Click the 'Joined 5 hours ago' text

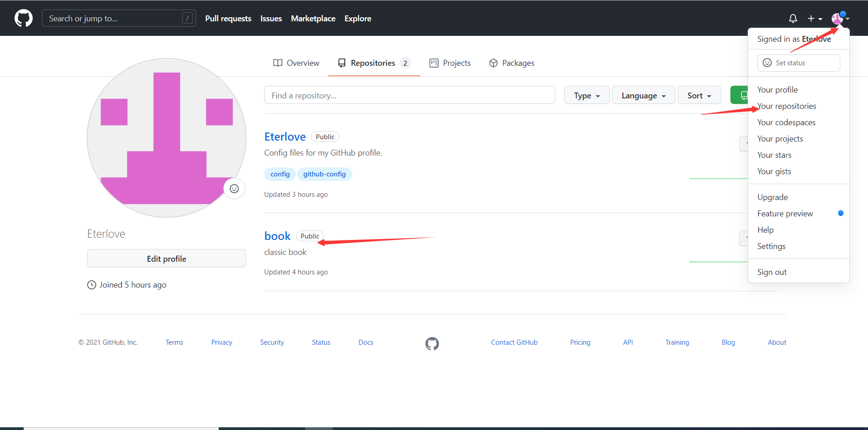133,285
